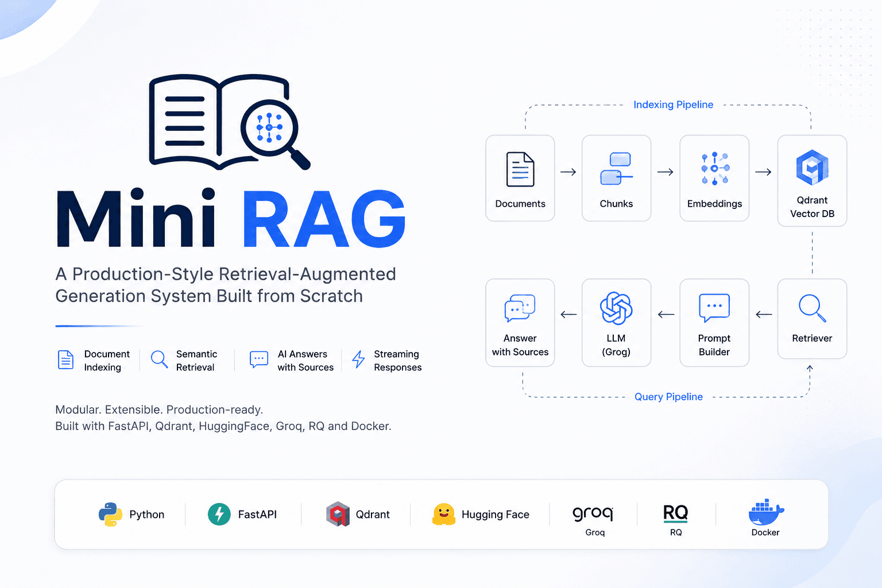Click the arrow from LLM to Answer
Image resolution: width=882 pixels, height=588 pixels.
pyautogui.click(x=568, y=314)
